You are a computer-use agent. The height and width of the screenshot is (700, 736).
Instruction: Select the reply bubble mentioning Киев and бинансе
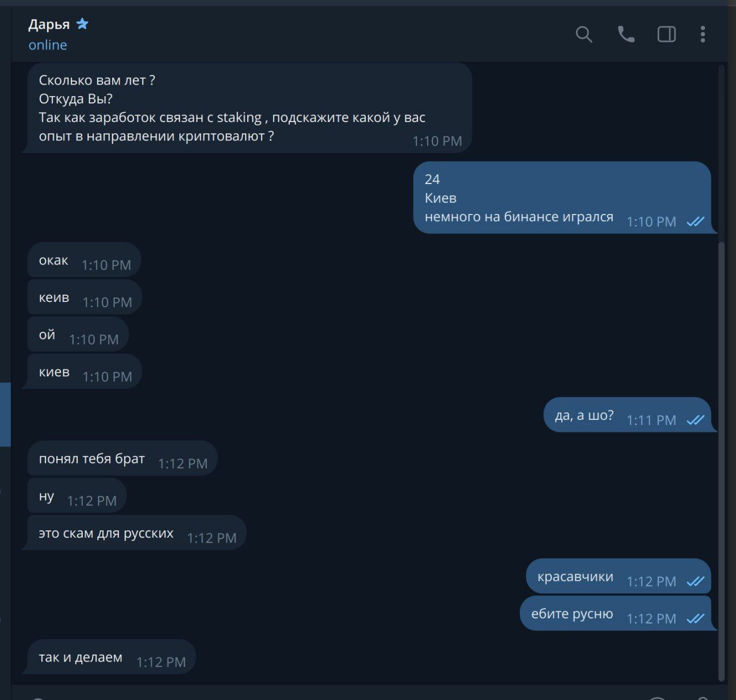tap(562, 197)
